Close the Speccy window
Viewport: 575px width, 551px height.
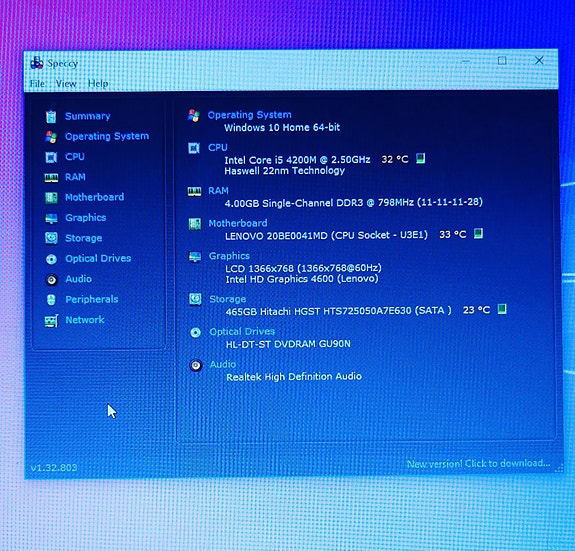click(539, 60)
